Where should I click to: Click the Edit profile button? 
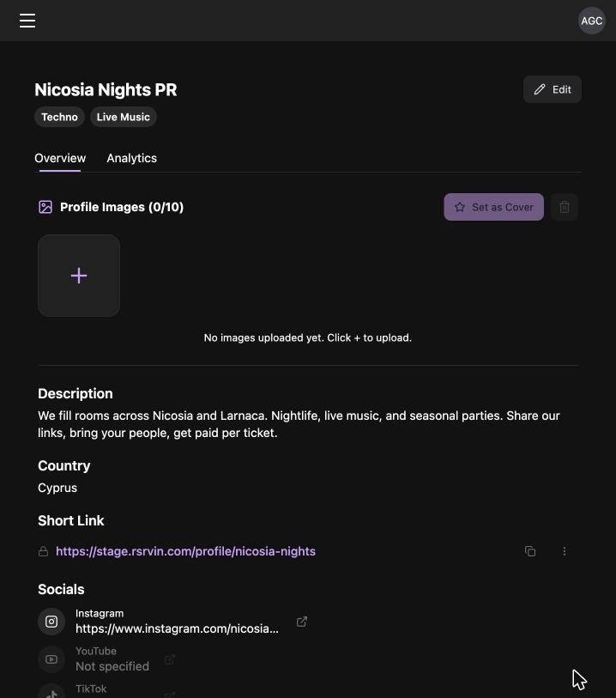552,89
